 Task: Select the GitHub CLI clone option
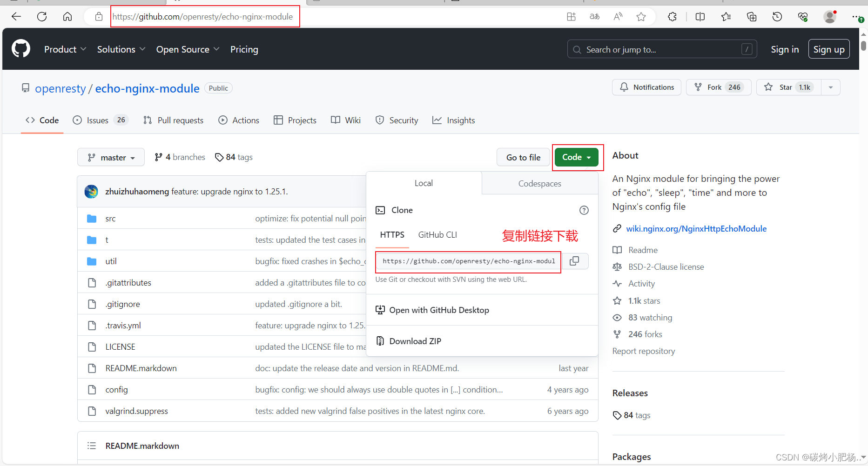[437, 235]
